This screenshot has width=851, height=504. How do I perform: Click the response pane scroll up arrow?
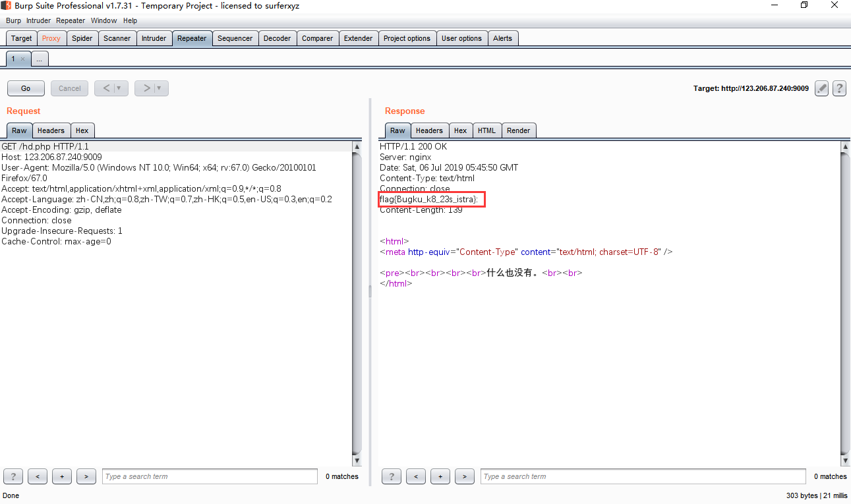coord(846,147)
